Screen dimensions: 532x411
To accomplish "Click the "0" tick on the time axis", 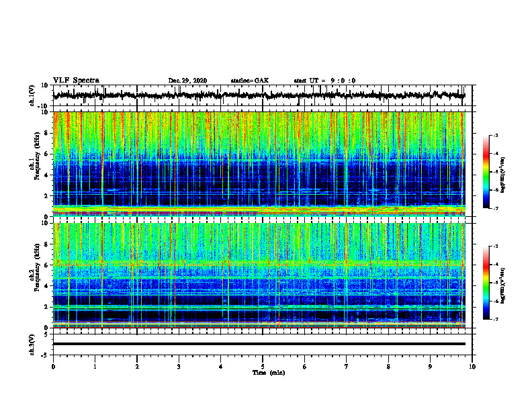I will click(53, 367).
